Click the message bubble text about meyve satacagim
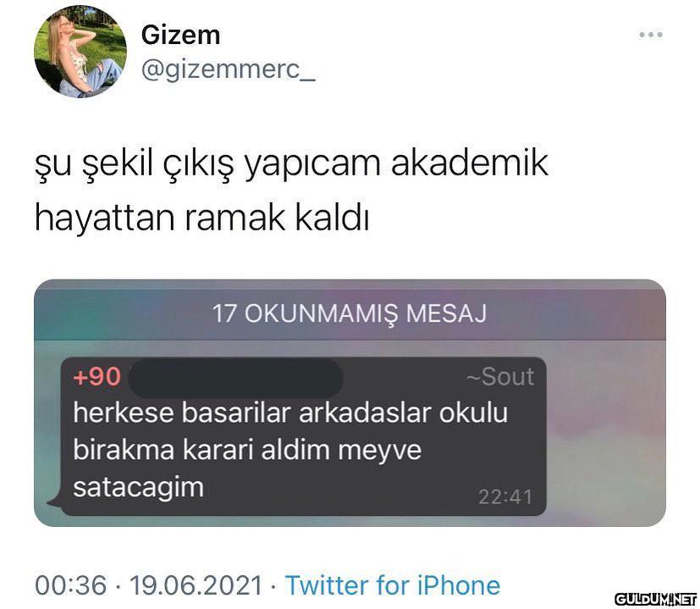Screen dimensions: 700x609 click(x=290, y=449)
